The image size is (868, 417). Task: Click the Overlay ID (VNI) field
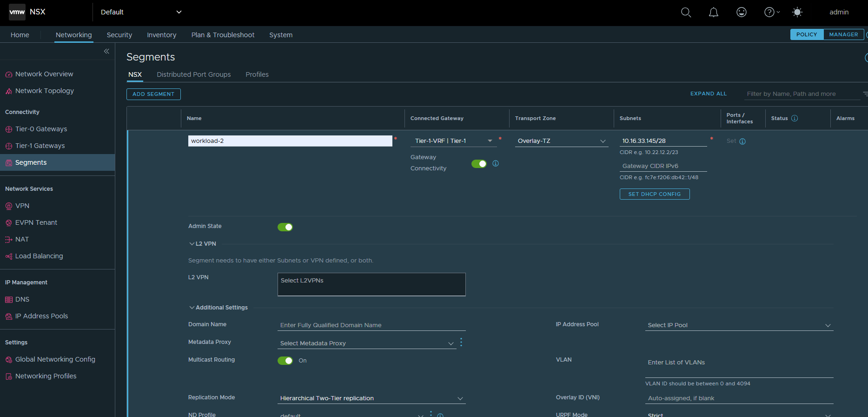point(739,398)
